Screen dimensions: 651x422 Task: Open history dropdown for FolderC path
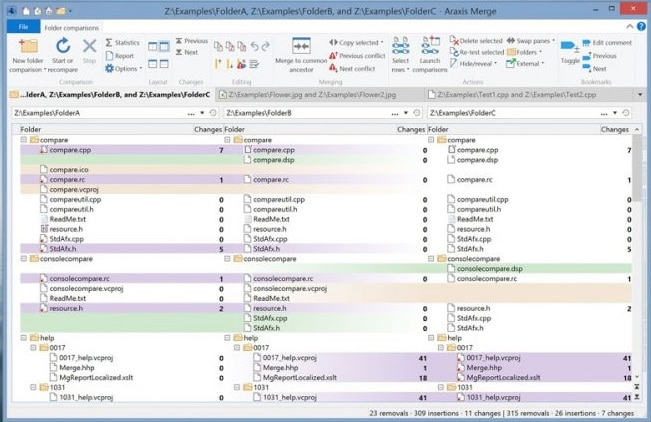(615, 113)
